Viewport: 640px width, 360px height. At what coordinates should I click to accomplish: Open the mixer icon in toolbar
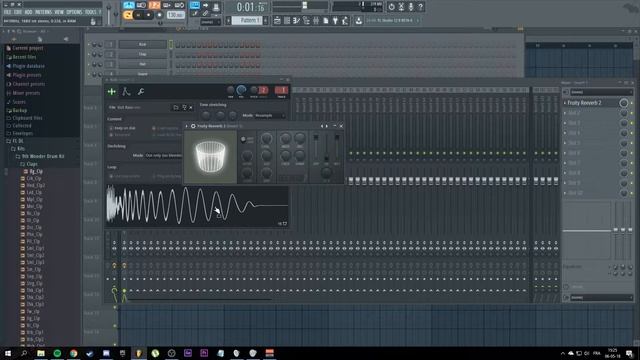pyautogui.click(x=316, y=20)
